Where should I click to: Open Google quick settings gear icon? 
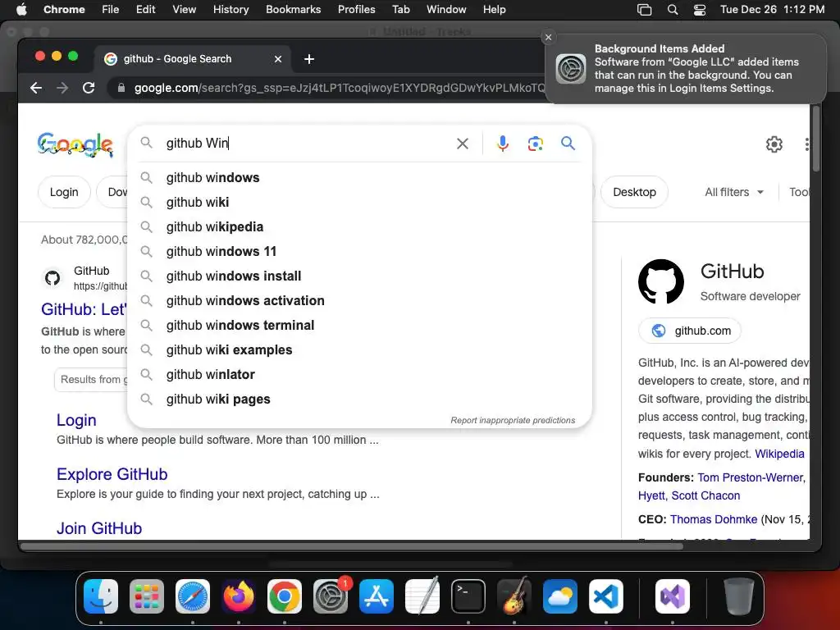(774, 144)
